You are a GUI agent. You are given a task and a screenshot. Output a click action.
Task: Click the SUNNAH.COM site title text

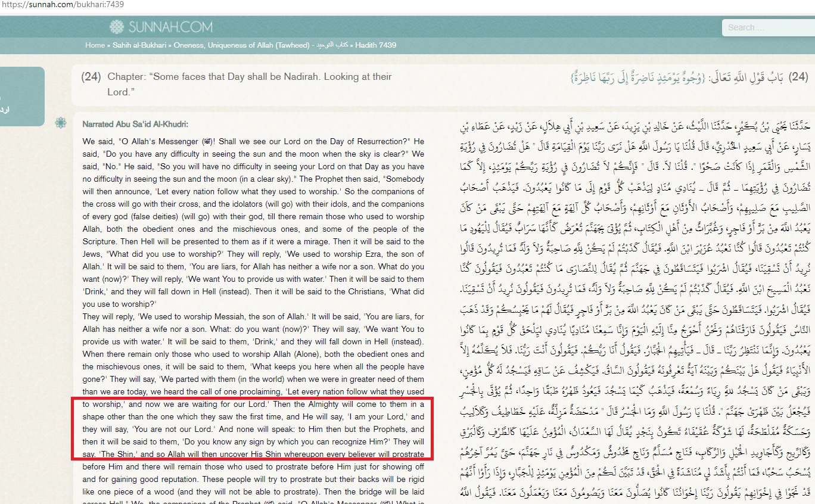(170, 27)
